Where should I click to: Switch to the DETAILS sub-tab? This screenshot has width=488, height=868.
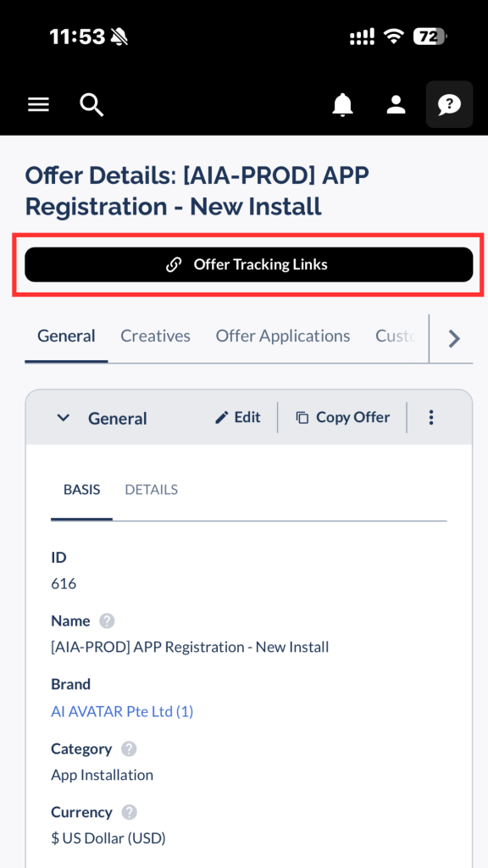(152, 490)
